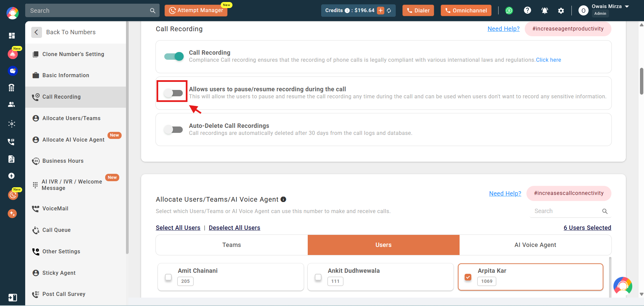This screenshot has width=644, height=306.
Task: Check the Amit Chainani checkbox
Action: [168, 277]
